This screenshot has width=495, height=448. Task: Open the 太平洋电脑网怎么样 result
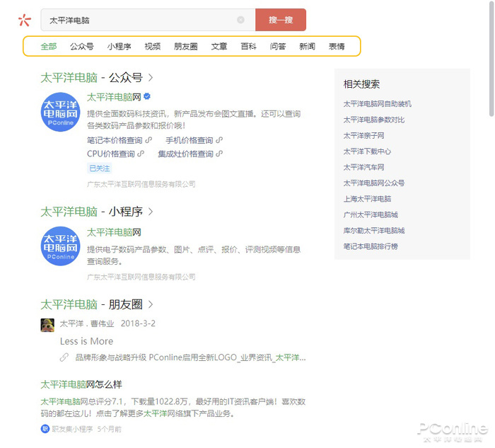[81, 384]
